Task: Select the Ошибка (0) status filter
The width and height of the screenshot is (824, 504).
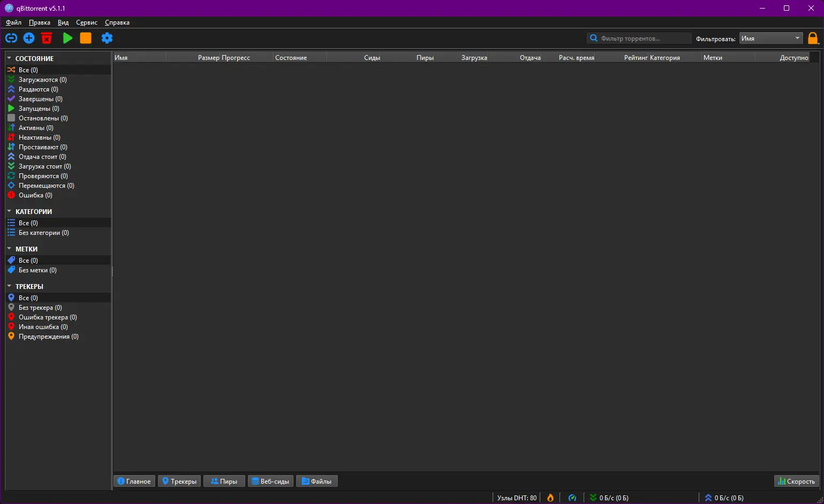Action: 58,195
